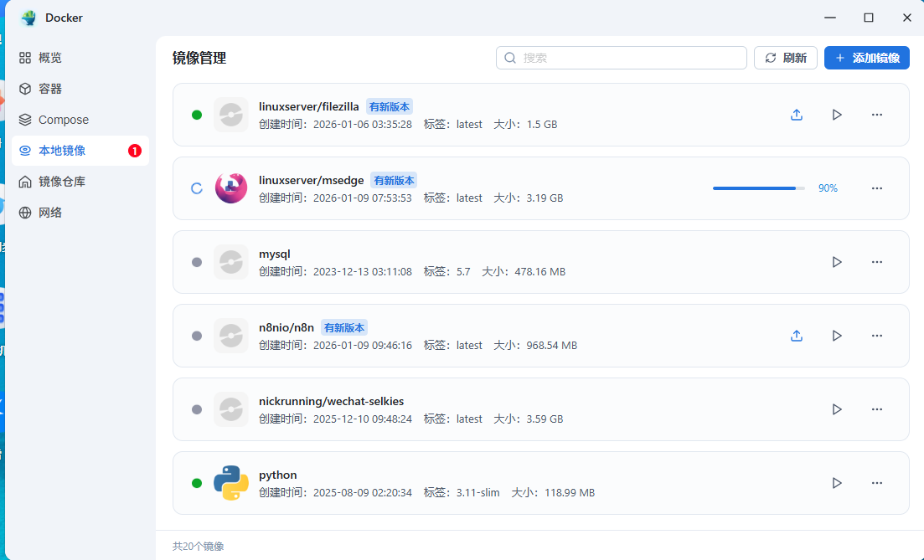Run the python image

[x=837, y=483]
